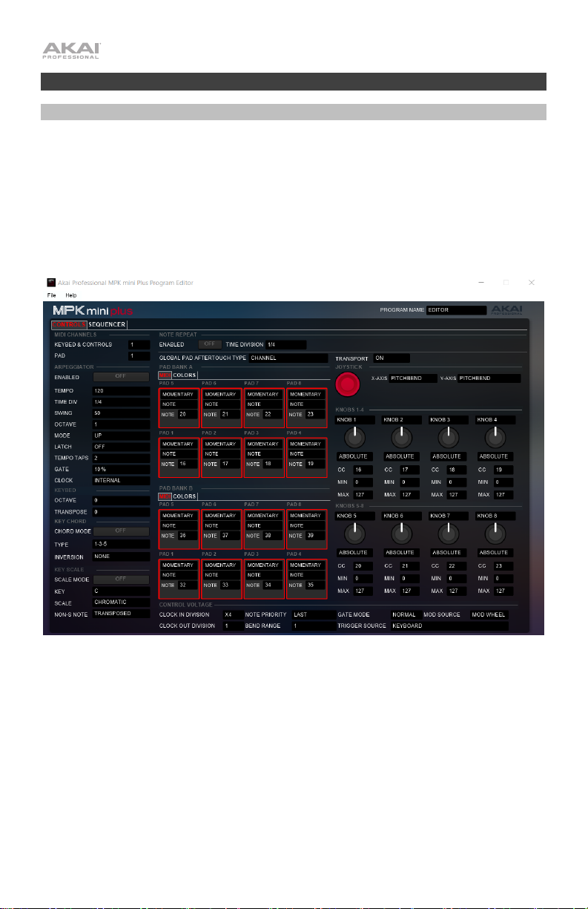The image size is (588, 909).
Task: Click the Transpose value field
Action: point(122,513)
